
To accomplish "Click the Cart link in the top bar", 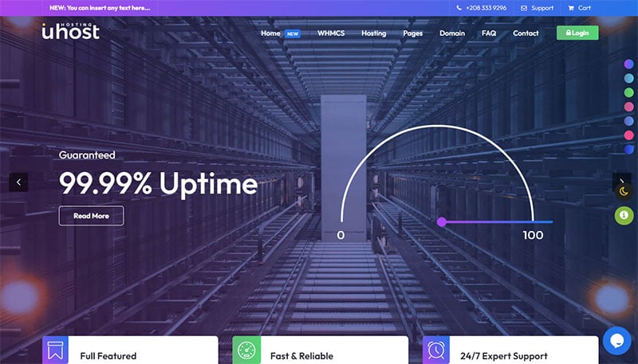I will pos(585,8).
